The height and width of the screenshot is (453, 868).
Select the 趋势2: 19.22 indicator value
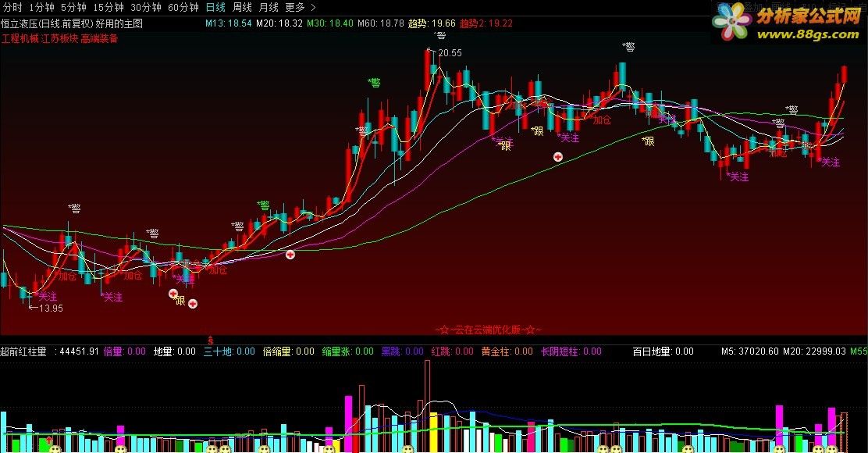click(x=486, y=23)
